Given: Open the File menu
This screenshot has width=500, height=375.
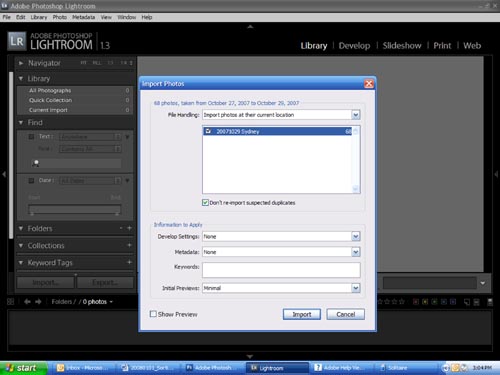Looking at the screenshot, I should tap(7, 17).
